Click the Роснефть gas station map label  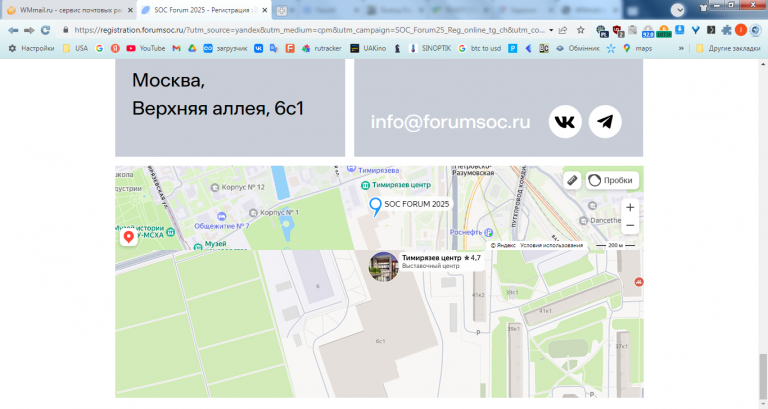click(x=471, y=232)
